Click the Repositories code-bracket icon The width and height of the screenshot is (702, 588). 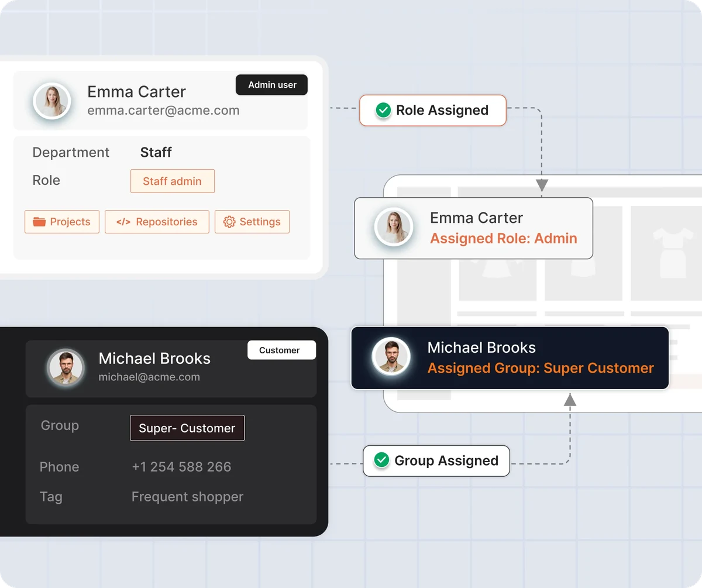point(123,222)
